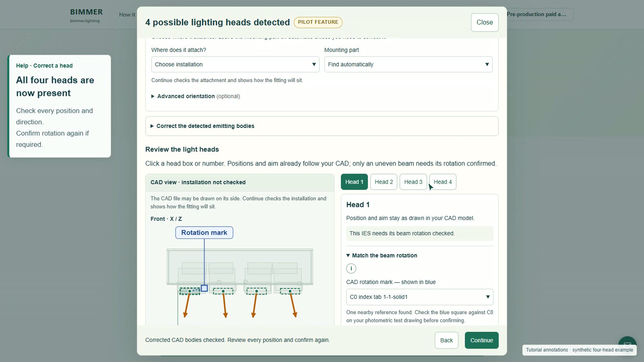The height and width of the screenshot is (362, 644).
Task: Select the third head box in CAD view
Action: coord(257,291)
